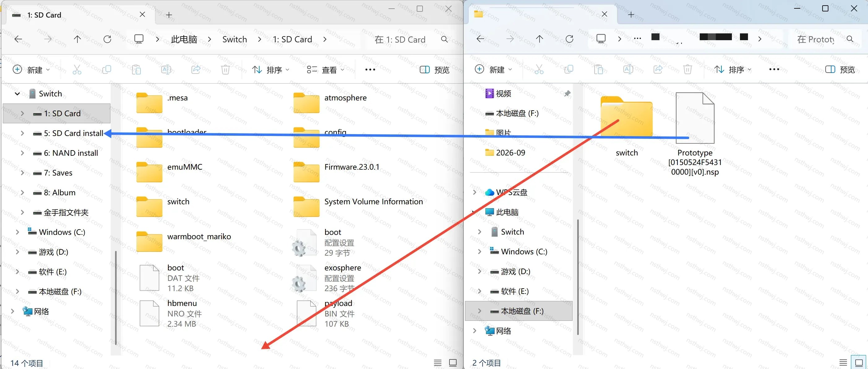Click the Rename icon in the SD Card toolbar
Viewport: 868px width, 369px height.
click(x=166, y=70)
